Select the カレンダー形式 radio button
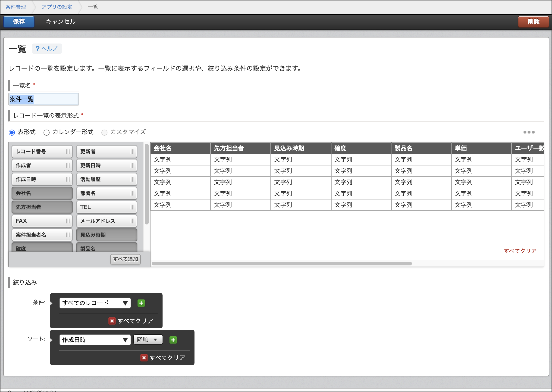This screenshot has height=392, width=552. coord(46,133)
